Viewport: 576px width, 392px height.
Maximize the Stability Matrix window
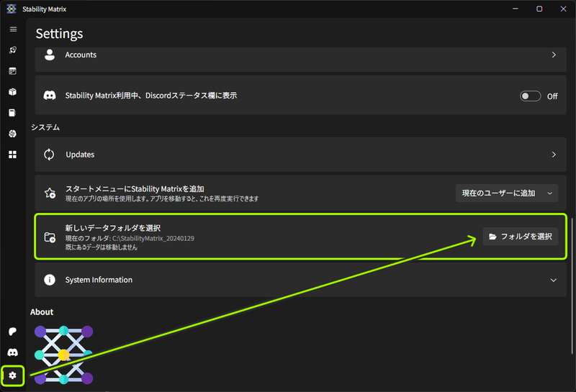[539, 9]
